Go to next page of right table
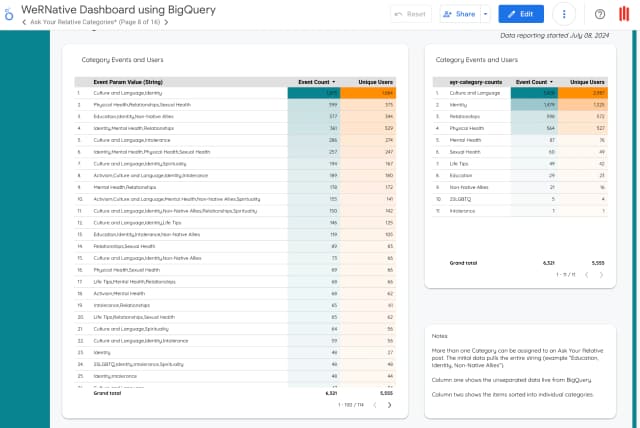 tap(601, 275)
